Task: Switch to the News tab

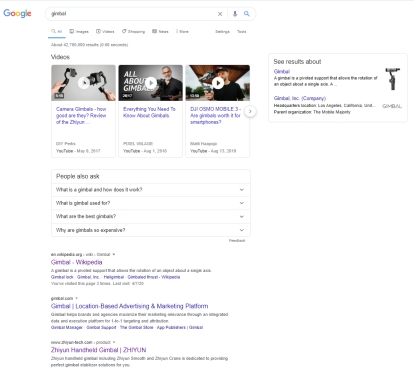Action: [x=160, y=31]
